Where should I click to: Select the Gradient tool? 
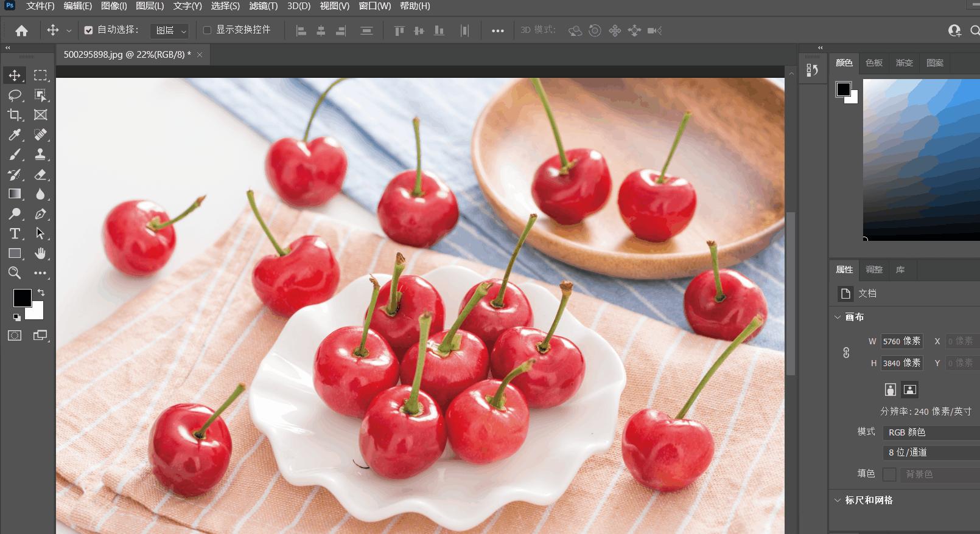[15, 194]
